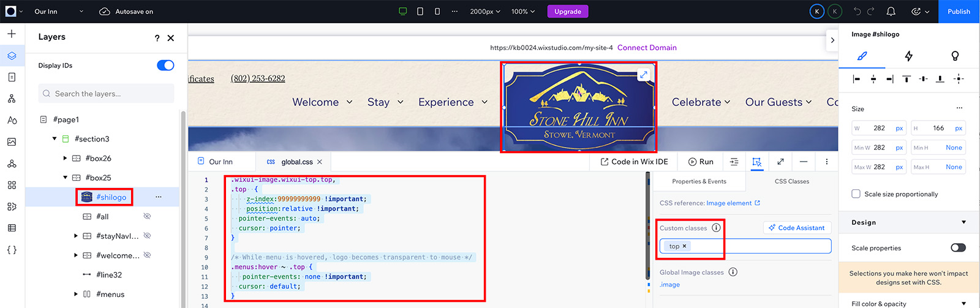Image resolution: width=980 pixels, height=308 pixels.
Task: Open the Site Styles typography icon
Action: (x=12, y=120)
